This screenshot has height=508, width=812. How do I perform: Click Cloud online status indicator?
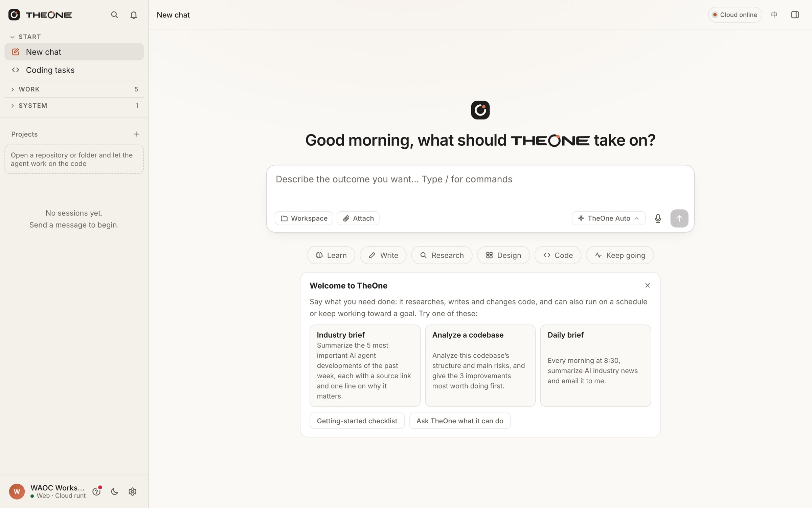(735, 15)
